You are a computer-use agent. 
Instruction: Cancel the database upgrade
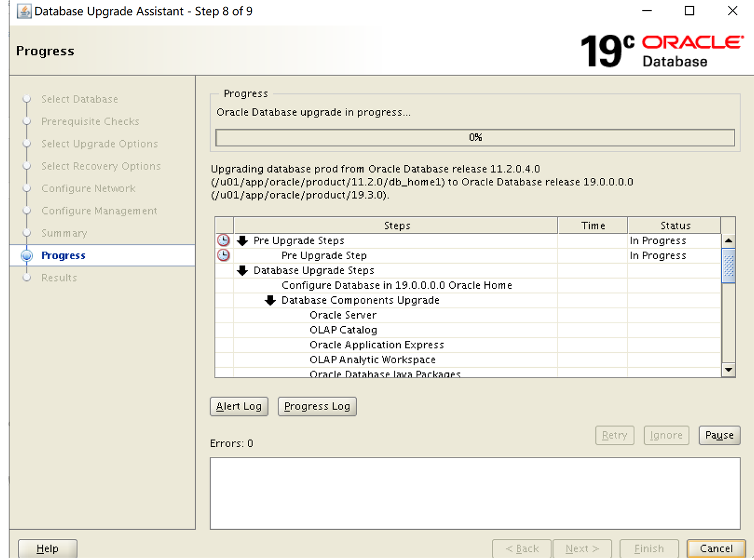(716, 549)
